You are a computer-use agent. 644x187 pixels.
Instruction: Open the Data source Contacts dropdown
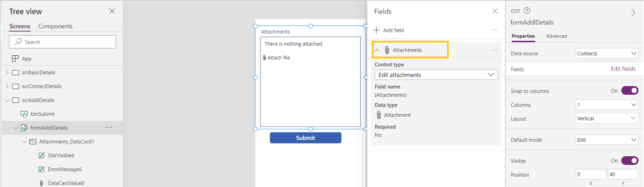point(607,53)
